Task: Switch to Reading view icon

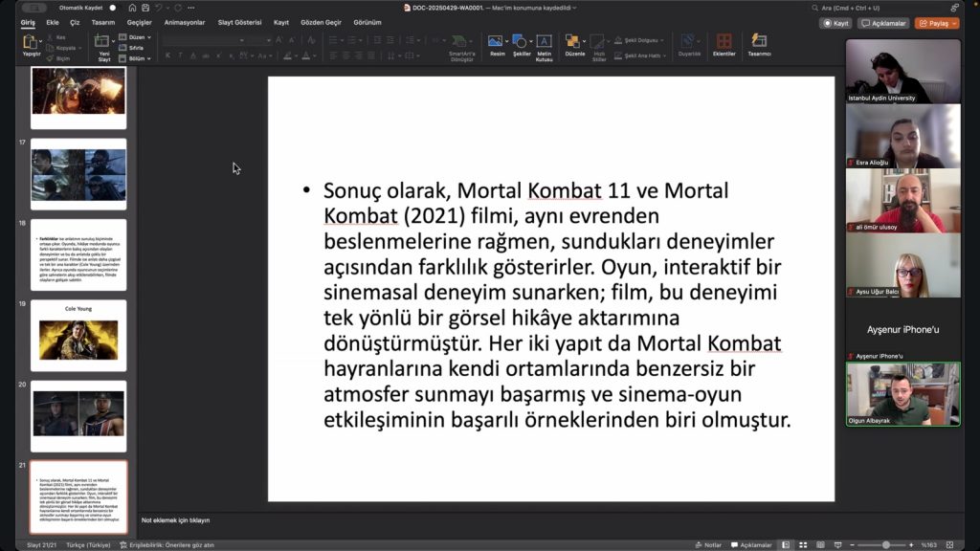Action: [x=820, y=545]
